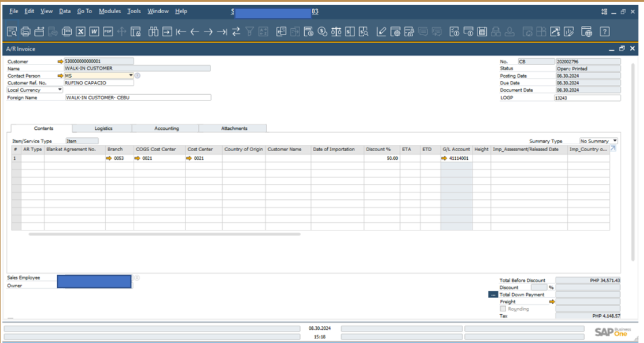Select the Contents tab

point(43,128)
